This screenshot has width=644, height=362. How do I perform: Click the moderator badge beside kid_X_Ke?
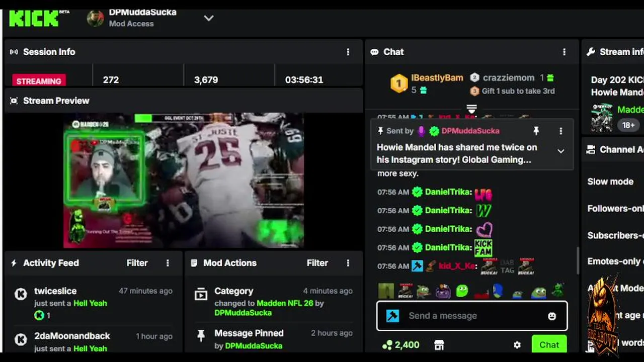click(417, 266)
